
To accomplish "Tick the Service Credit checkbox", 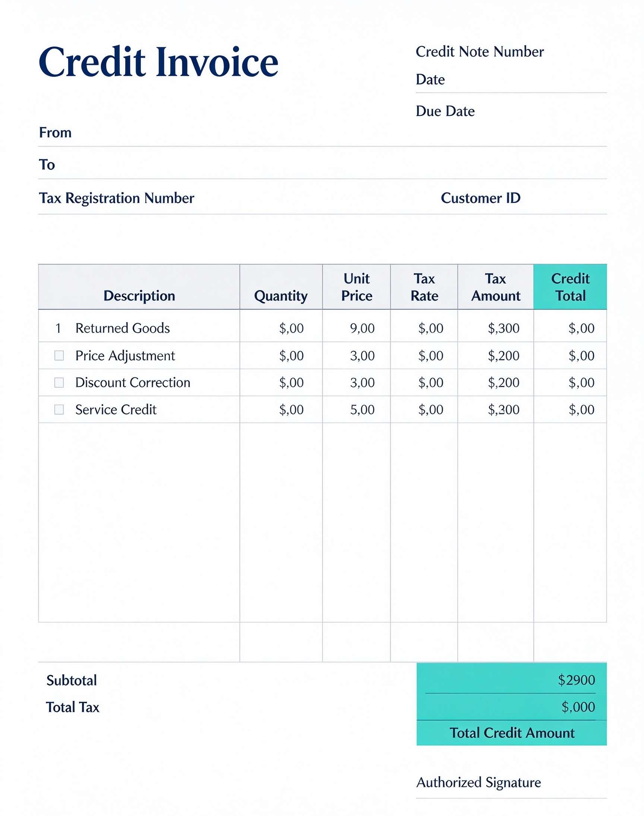I will [x=59, y=409].
